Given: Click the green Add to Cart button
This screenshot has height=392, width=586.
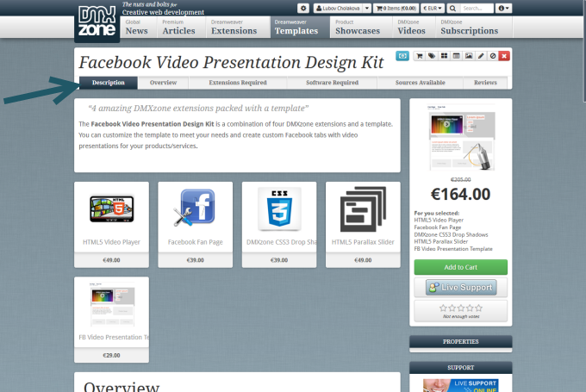Looking at the screenshot, I should click(461, 267).
